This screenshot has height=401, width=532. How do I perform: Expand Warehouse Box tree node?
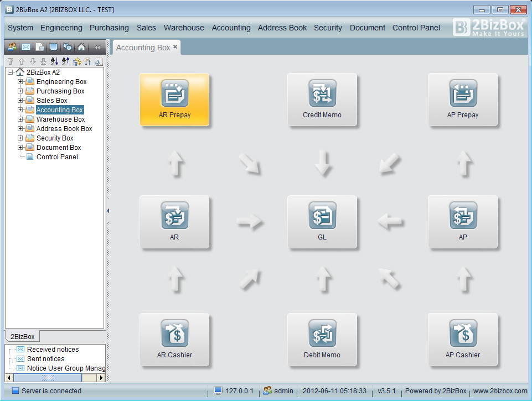click(20, 119)
